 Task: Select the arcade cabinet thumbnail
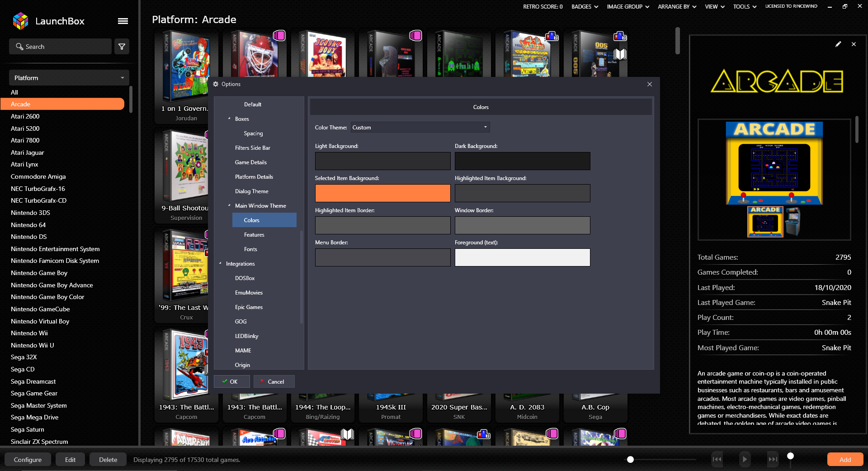click(793, 222)
